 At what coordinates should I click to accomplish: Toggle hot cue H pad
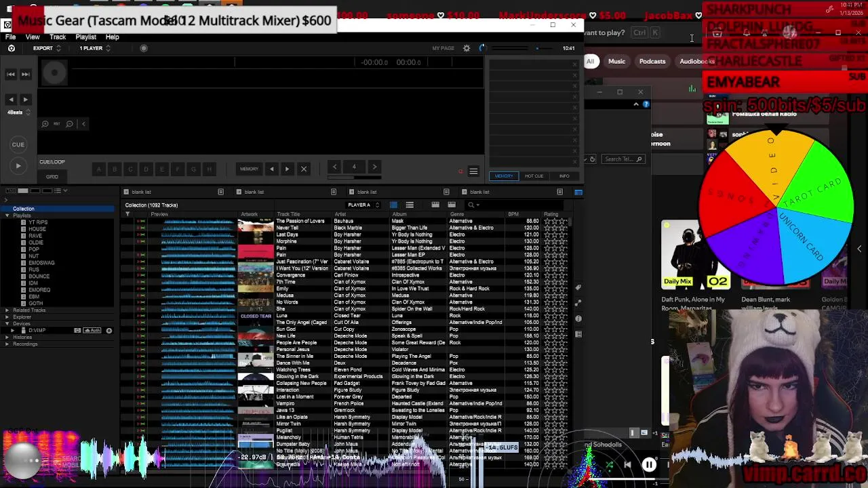[209, 169]
